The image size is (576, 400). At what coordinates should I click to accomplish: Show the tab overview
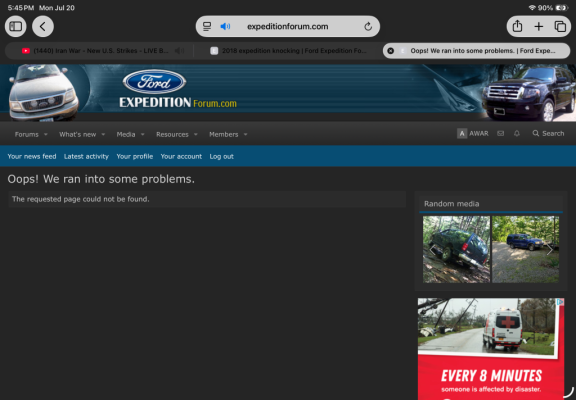[560, 26]
